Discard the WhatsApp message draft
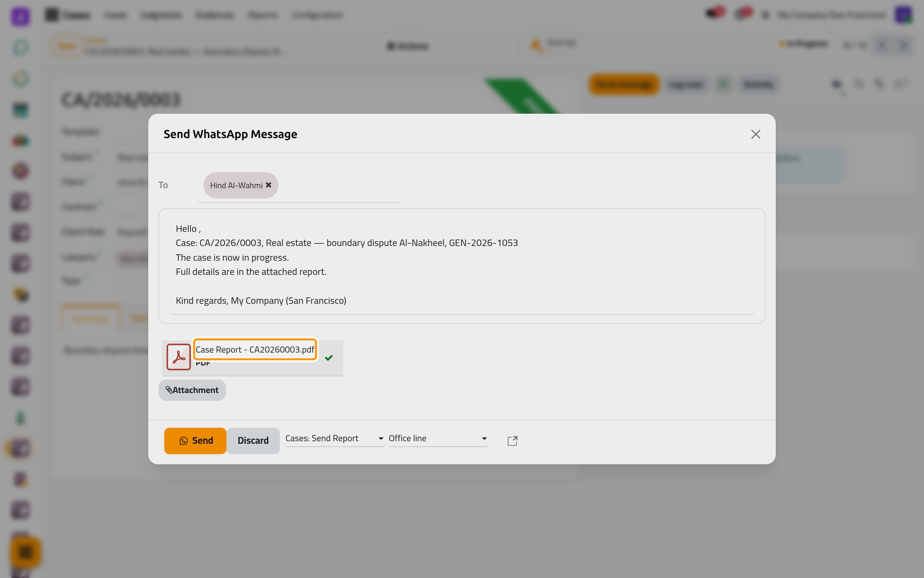 tap(253, 441)
